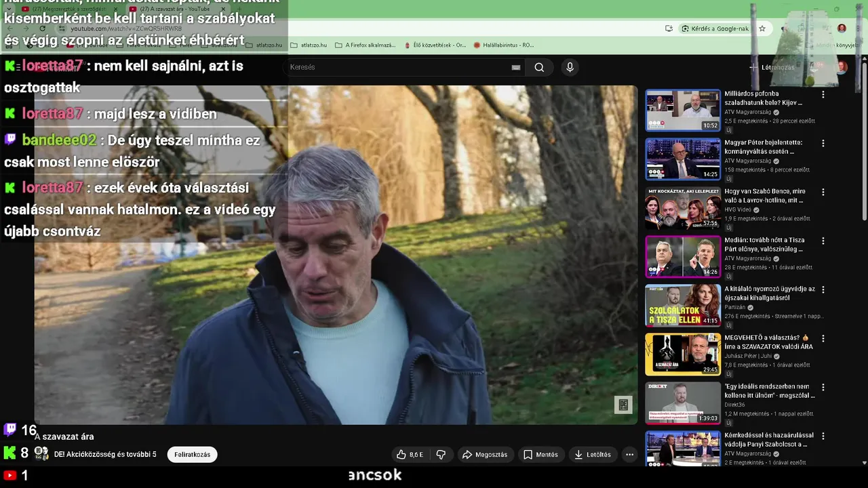
Task: Click the video watermark icon on player
Action: [x=623, y=405]
